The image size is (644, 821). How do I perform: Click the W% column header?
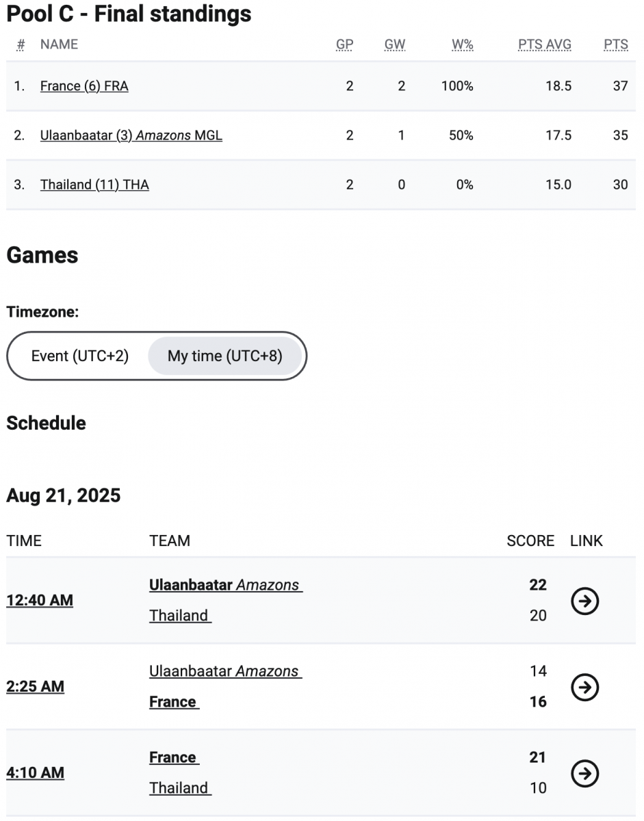[463, 44]
